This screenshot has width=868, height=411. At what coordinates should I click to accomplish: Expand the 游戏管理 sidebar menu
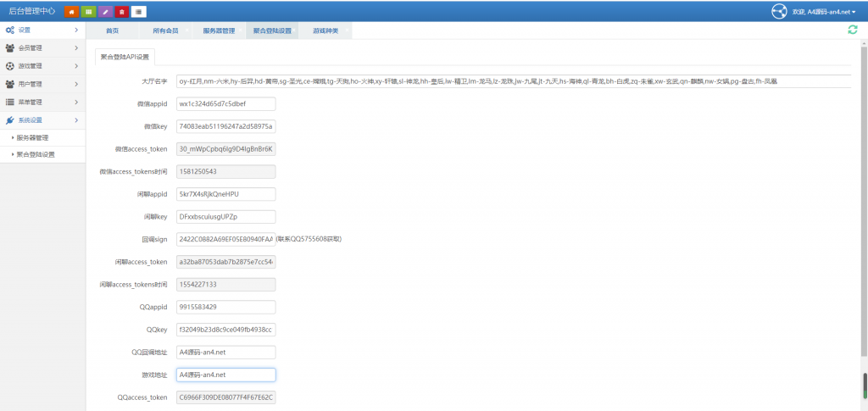coord(42,66)
